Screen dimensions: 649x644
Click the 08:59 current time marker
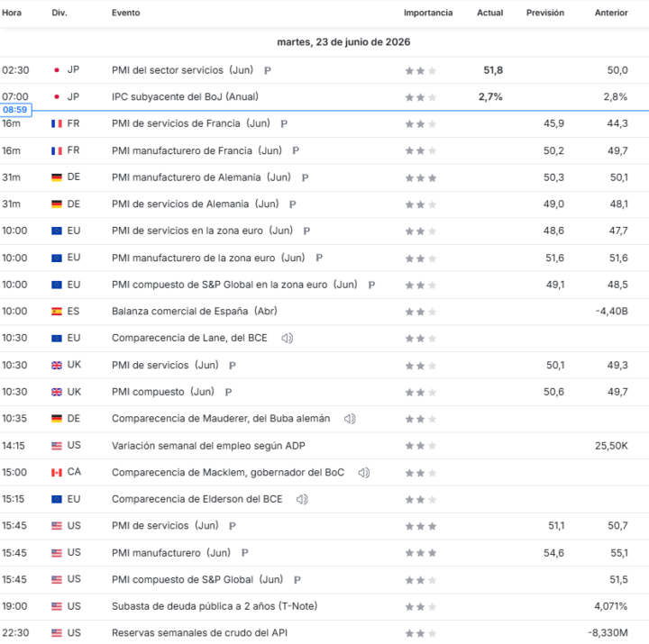click(15, 110)
